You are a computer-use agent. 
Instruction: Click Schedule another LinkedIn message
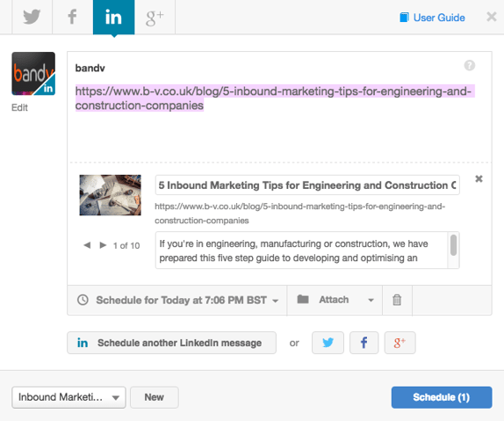point(171,343)
